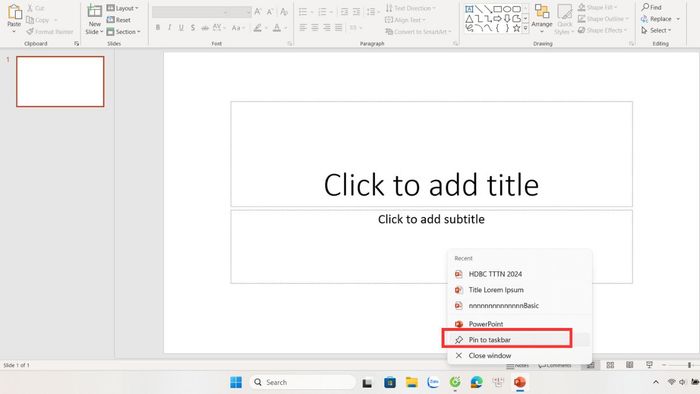Increase font size with larger A icon
This screenshot has height=394, width=700.
[x=258, y=12]
